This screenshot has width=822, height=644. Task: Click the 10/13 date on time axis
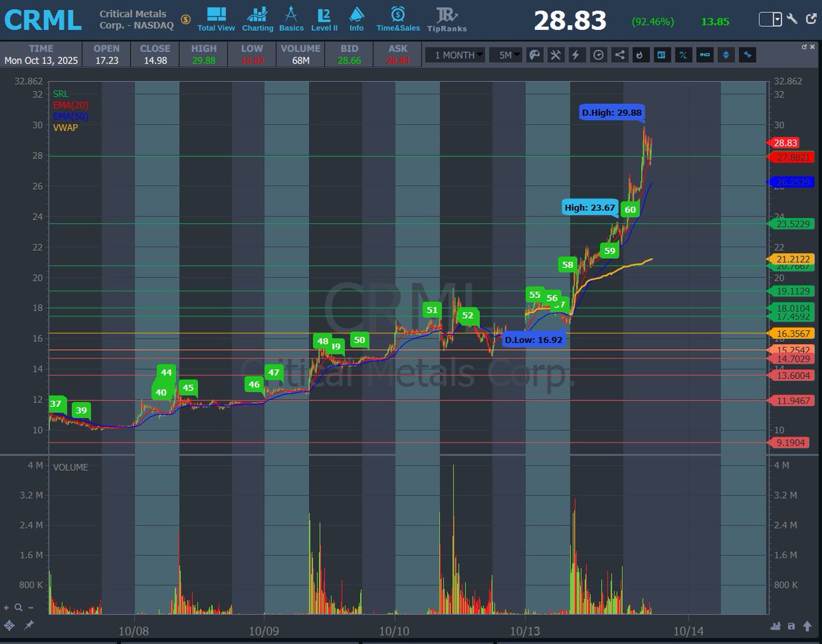pyautogui.click(x=524, y=630)
